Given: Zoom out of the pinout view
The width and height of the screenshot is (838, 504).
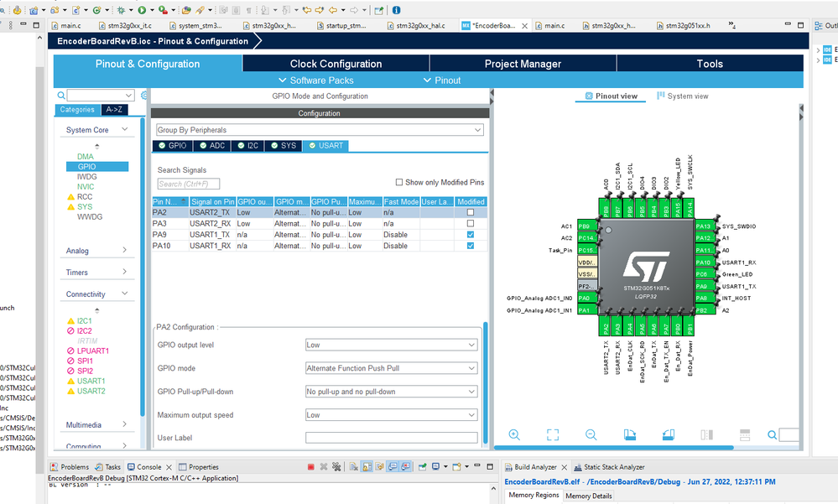Looking at the screenshot, I should (591, 434).
